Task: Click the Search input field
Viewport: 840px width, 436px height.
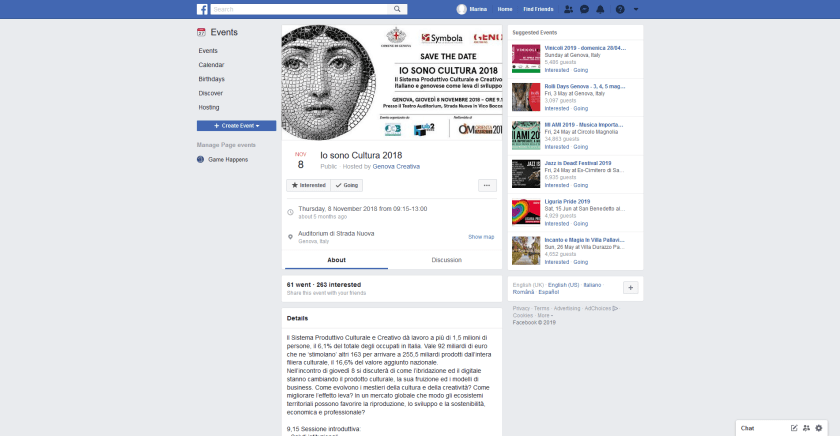Action: (266, 9)
